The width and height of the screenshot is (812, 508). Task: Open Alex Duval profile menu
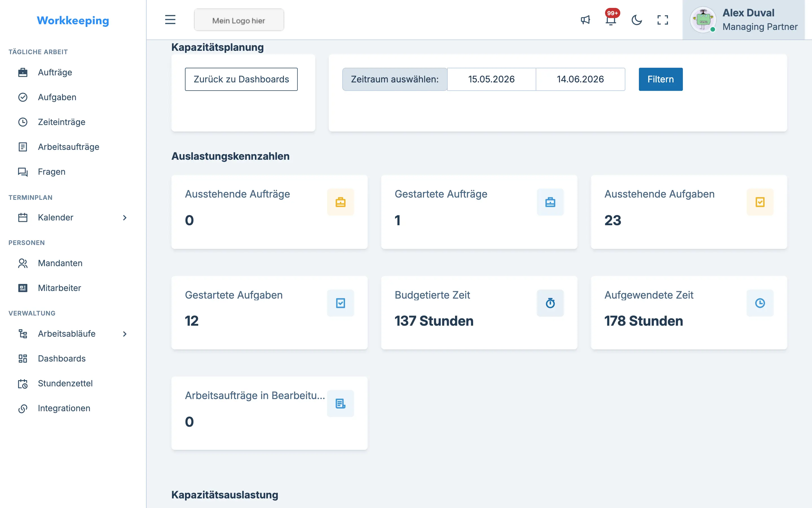743,20
